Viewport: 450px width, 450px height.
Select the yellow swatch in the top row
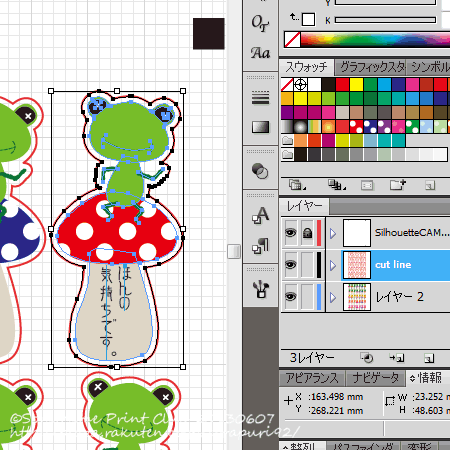tap(356, 84)
